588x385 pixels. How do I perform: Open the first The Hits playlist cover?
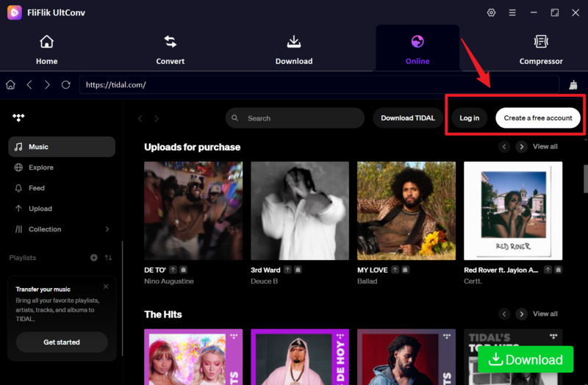point(193,357)
